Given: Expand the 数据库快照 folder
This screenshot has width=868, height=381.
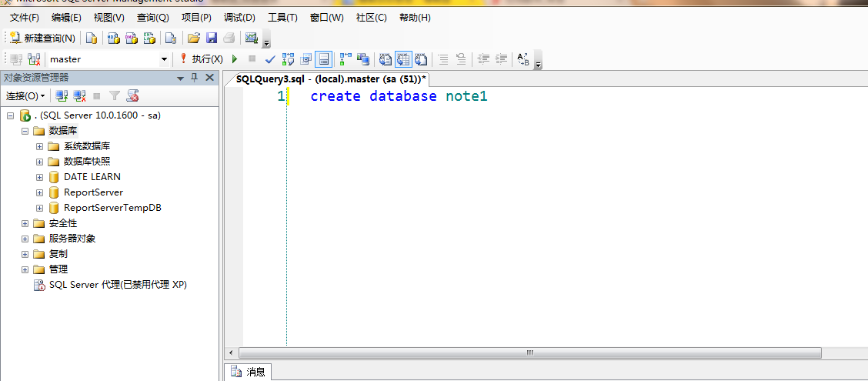Looking at the screenshot, I should (39, 162).
